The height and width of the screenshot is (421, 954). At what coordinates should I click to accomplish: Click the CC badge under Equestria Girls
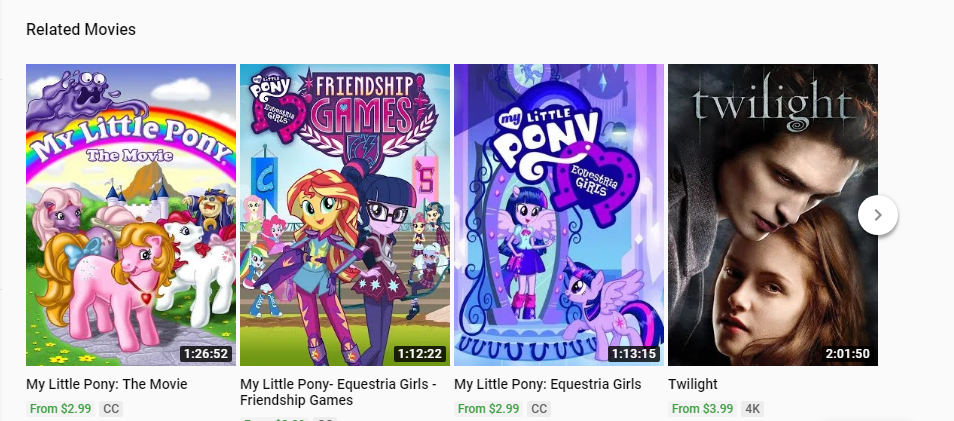(x=539, y=408)
